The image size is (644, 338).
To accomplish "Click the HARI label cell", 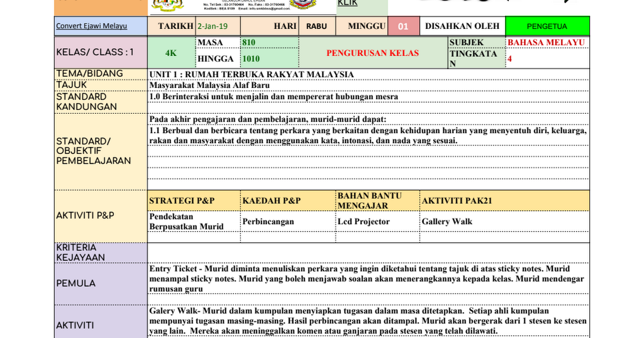I will pos(269,26).
